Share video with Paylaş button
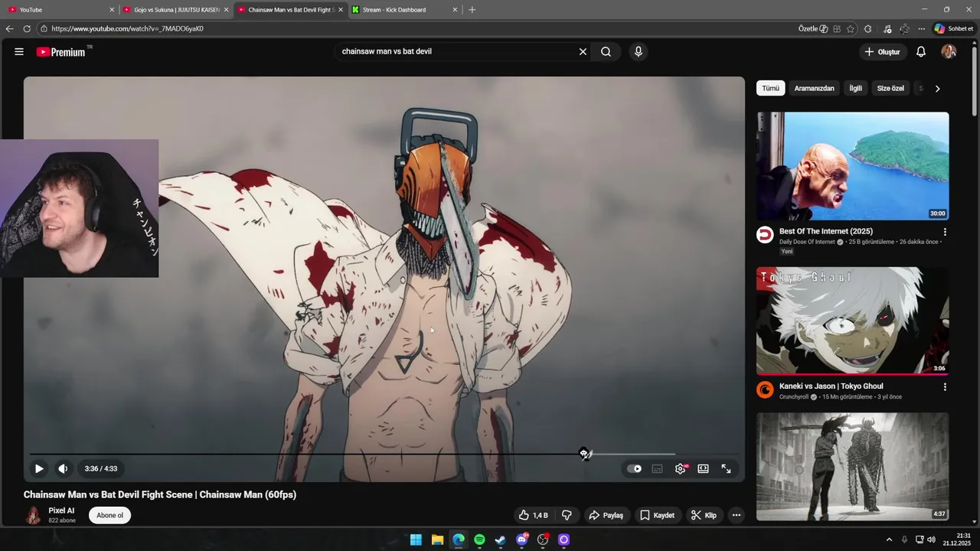980x551 pixels. [x=606, y=515]
